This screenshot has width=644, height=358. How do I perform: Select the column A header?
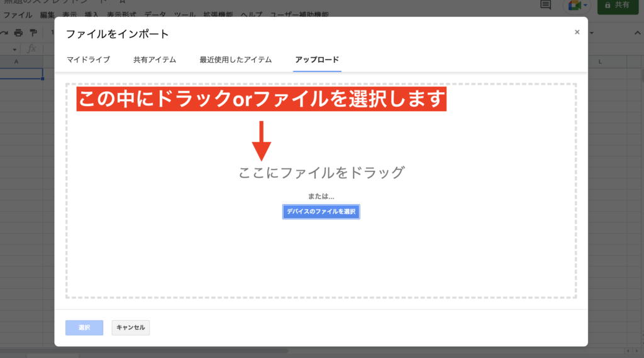[x=16, y=61]
